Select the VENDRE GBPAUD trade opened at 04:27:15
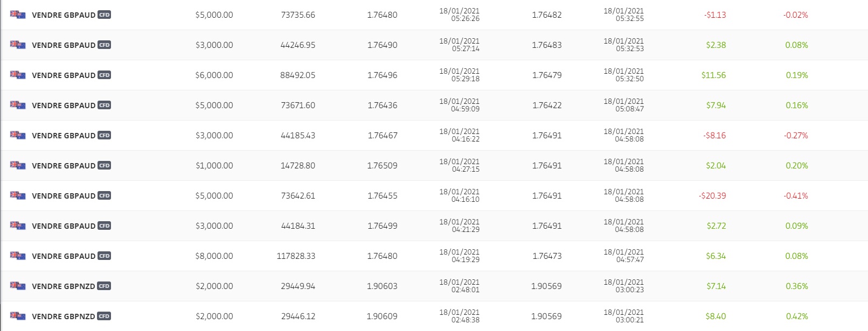The image size is (868, 331). 64,166
